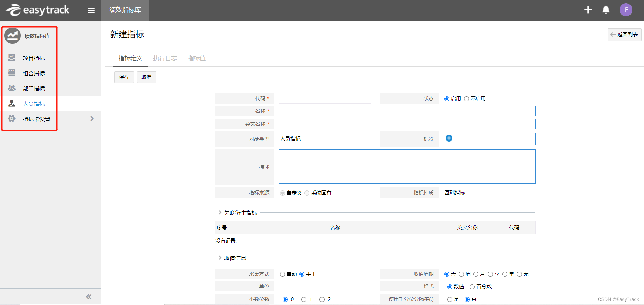
Task: Click the 英文名称 input field
Action: pyautogui.click(x=407, y=124)
